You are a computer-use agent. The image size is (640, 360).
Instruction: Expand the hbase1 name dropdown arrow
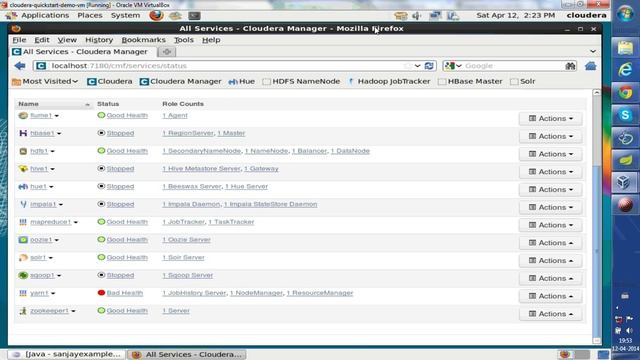tap(59, 133)
